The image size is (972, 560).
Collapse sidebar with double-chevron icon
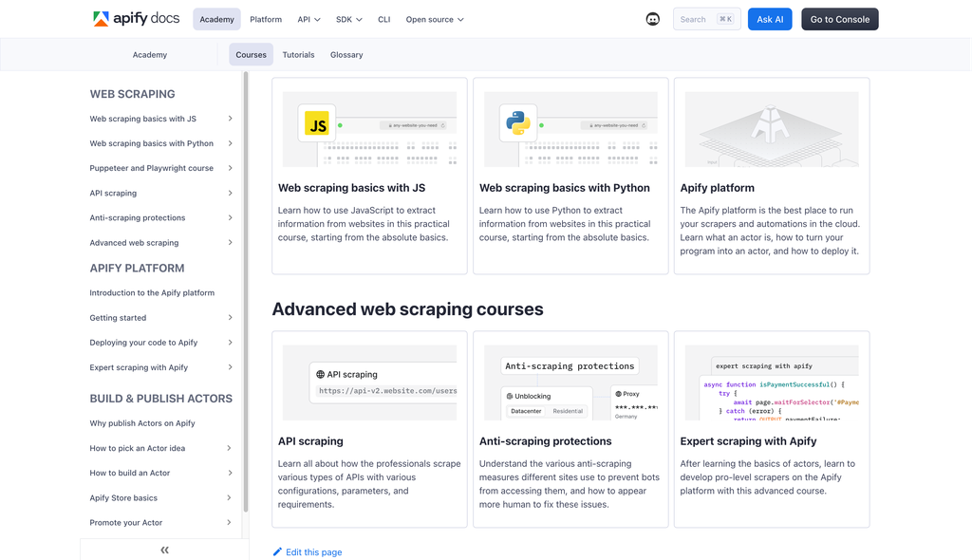click(164, 550)
